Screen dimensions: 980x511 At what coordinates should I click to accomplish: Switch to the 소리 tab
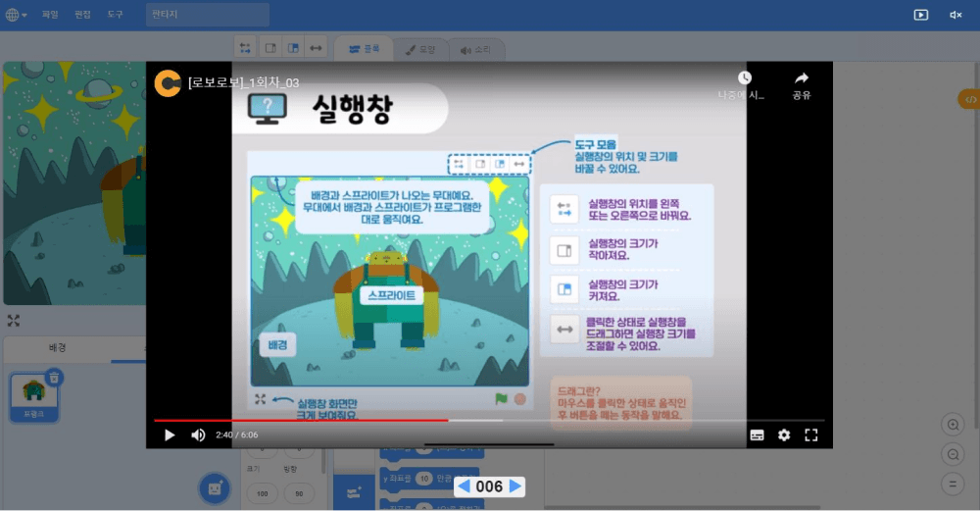(x=476, y=49)
